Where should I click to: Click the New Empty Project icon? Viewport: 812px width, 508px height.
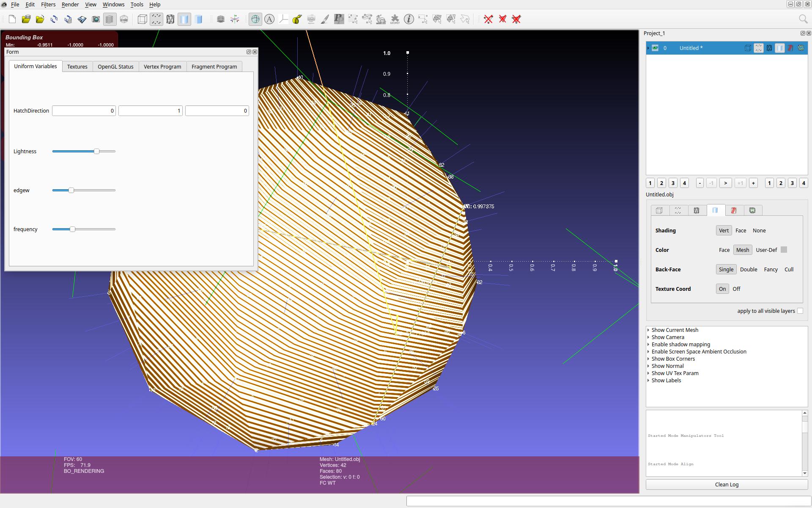[x=12, y=19]
